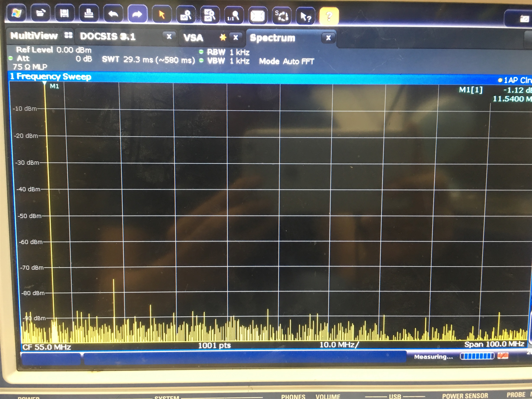Image resolution: width=532 pixels, height=399 pixels.
Task: Click the open file folder icon
Action: point(40,13)
